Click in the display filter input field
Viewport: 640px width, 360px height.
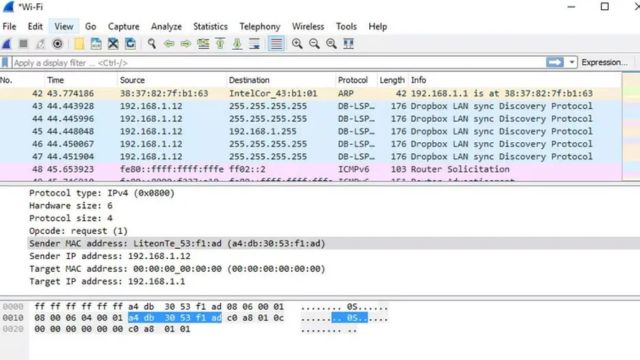coord(279,62)
